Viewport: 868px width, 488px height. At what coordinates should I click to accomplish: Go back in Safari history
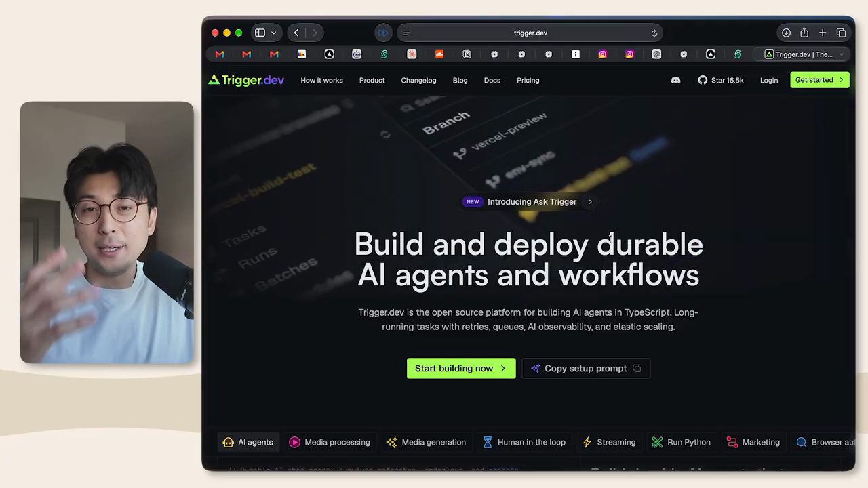point(296,33)
